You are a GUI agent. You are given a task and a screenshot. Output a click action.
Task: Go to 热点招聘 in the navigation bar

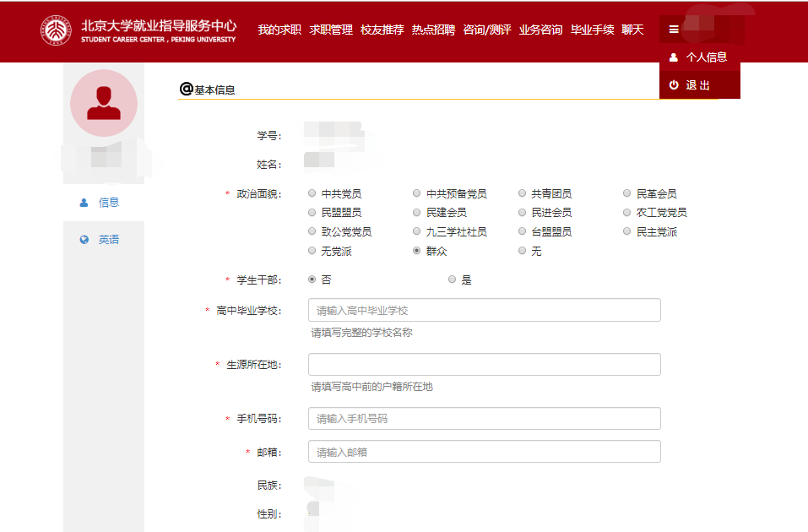pyautogui.click(x=433, y=30)
